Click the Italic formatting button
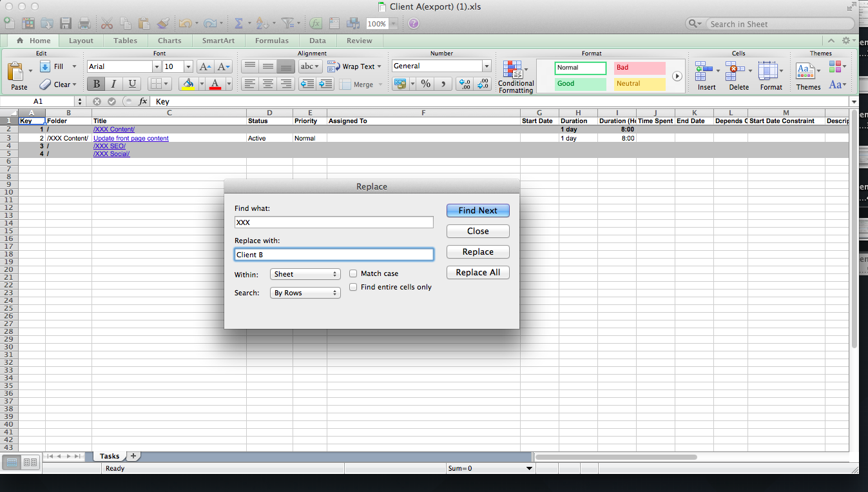This screenshot has width=868, height=492. pos(114,84)
